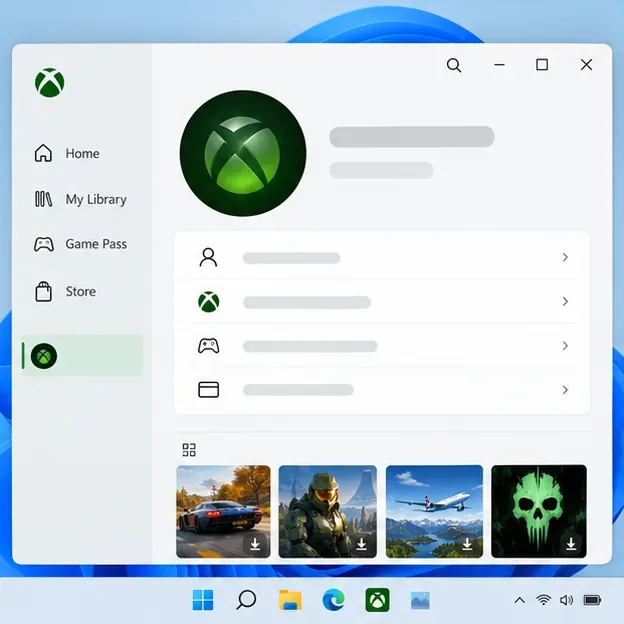Open Microsoft Edge from taskbar
The width and height of the screenshot is (624, 624).
tap(333, 600)
